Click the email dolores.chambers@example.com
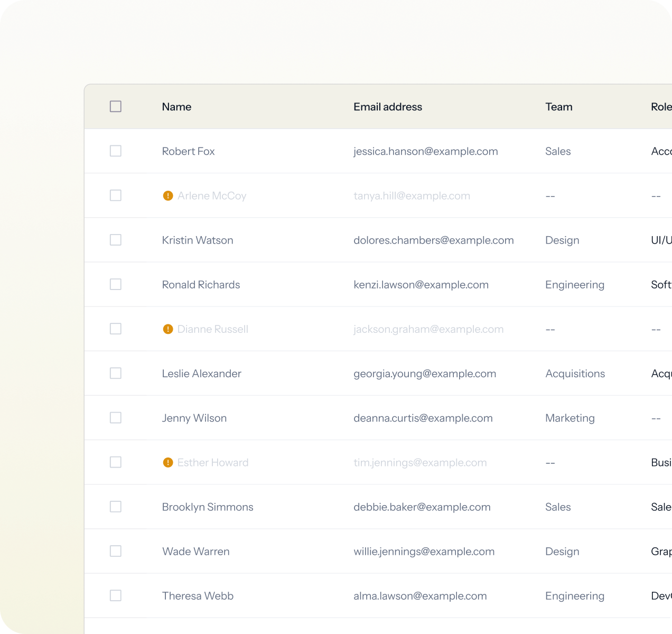The image size is (672, 634). coord(434,240)
